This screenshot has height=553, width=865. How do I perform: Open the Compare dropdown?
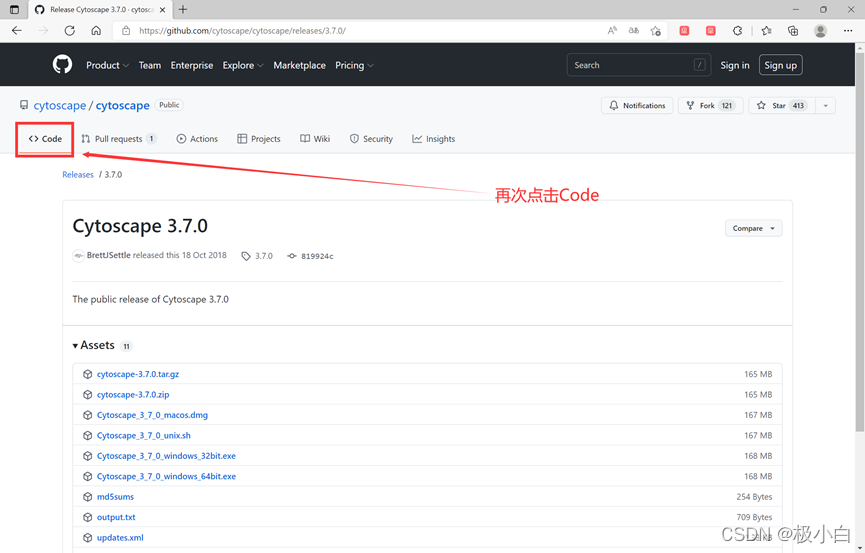754,228
